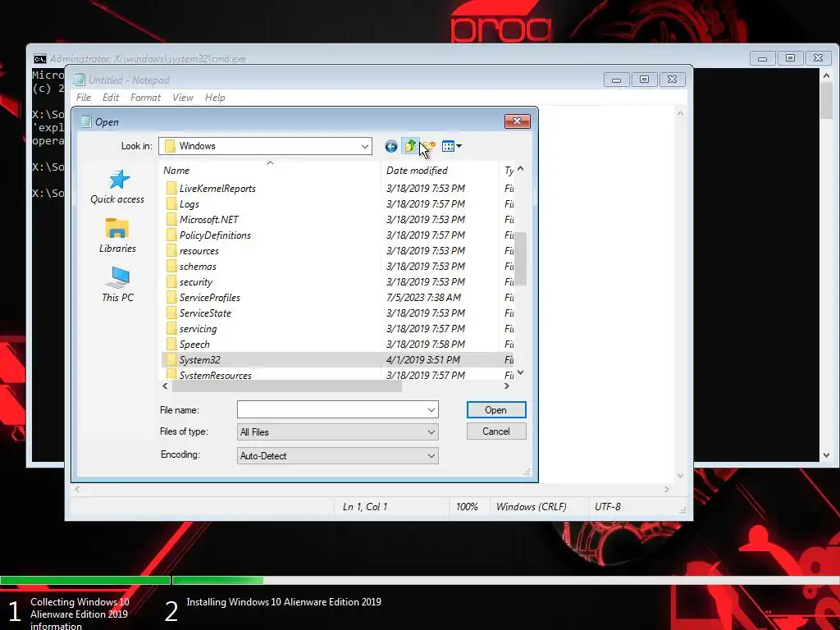
Task: Select the resources folder icon
Action: (x=171, y=250)
